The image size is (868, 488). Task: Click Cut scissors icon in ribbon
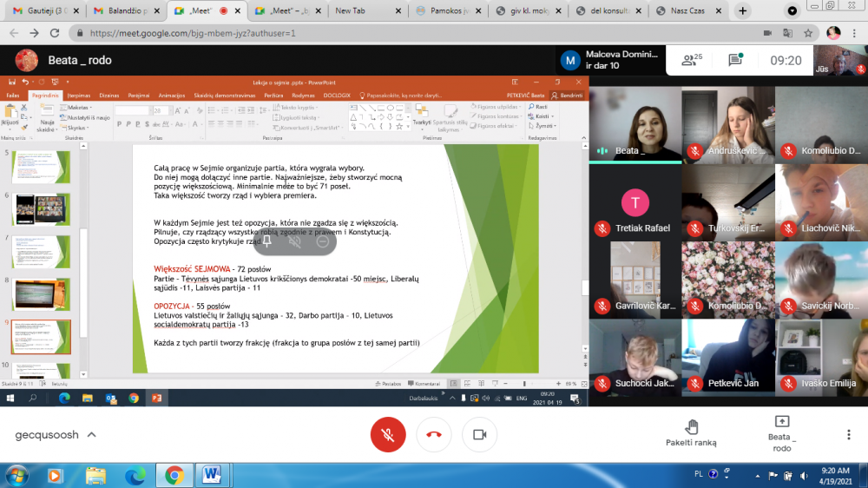pyautogui.click(x=23, y=107)
